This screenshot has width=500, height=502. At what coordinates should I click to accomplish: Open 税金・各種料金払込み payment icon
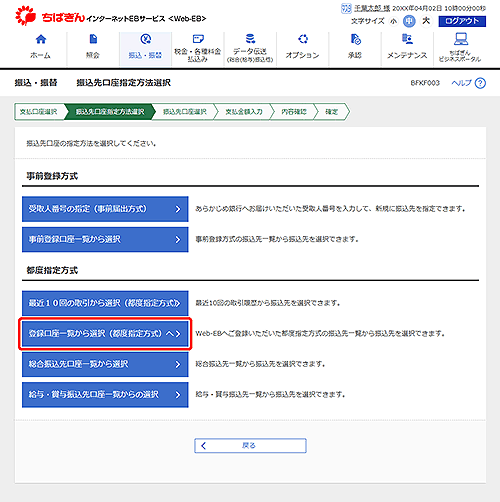tap(198, 39)
